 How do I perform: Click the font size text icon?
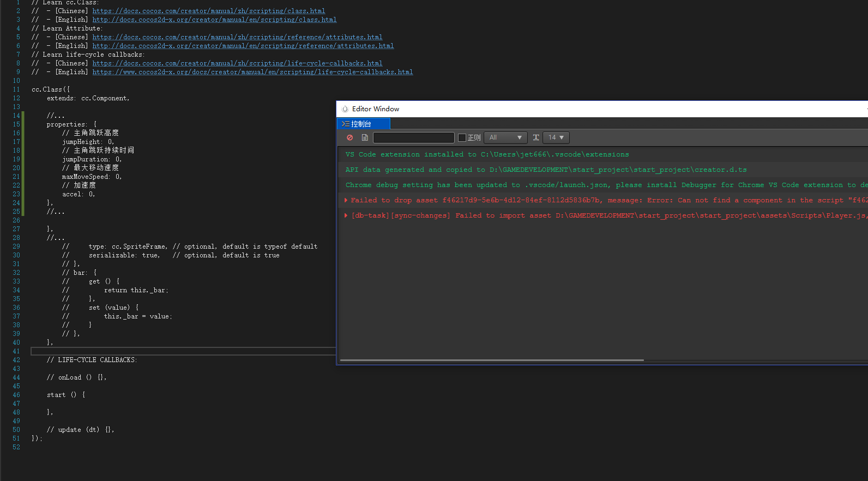(536, 137)
